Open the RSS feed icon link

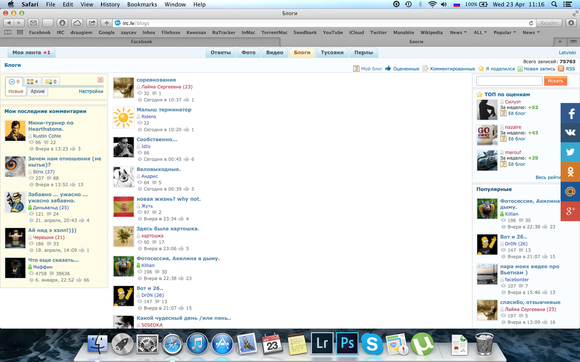coord(566,69)
